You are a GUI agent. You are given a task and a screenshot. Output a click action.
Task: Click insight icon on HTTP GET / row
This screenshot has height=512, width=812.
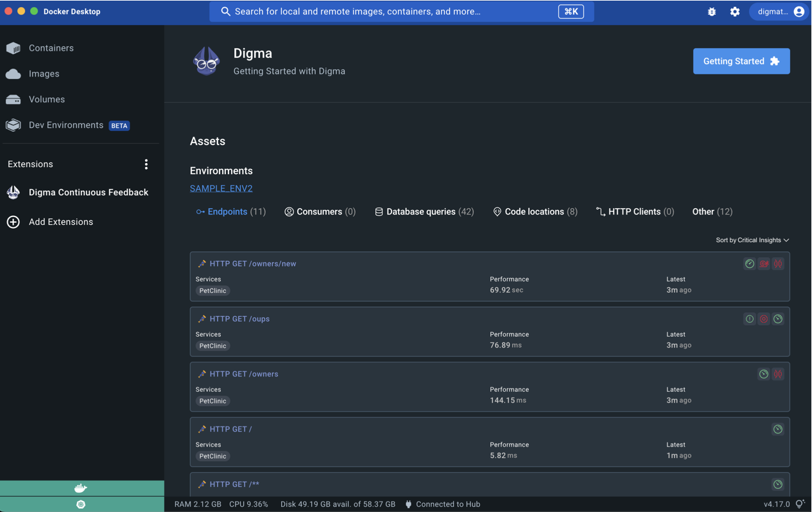click(x=777, y=429)
